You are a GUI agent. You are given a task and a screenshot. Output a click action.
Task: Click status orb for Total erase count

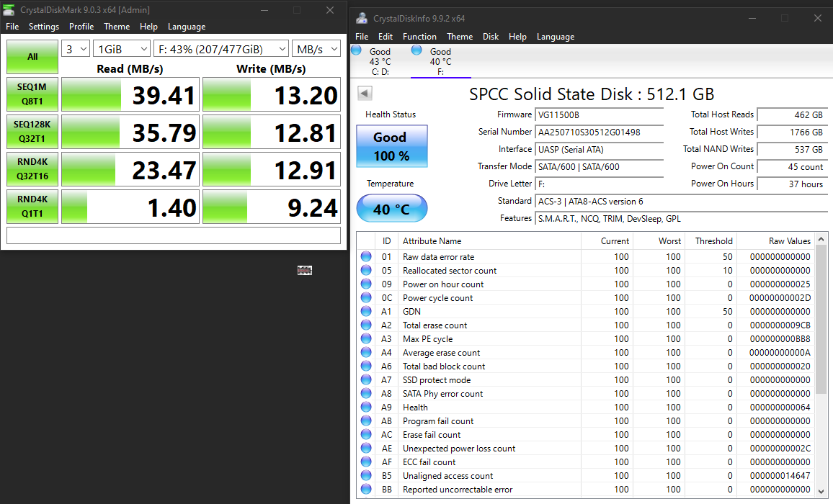[366, 325]
